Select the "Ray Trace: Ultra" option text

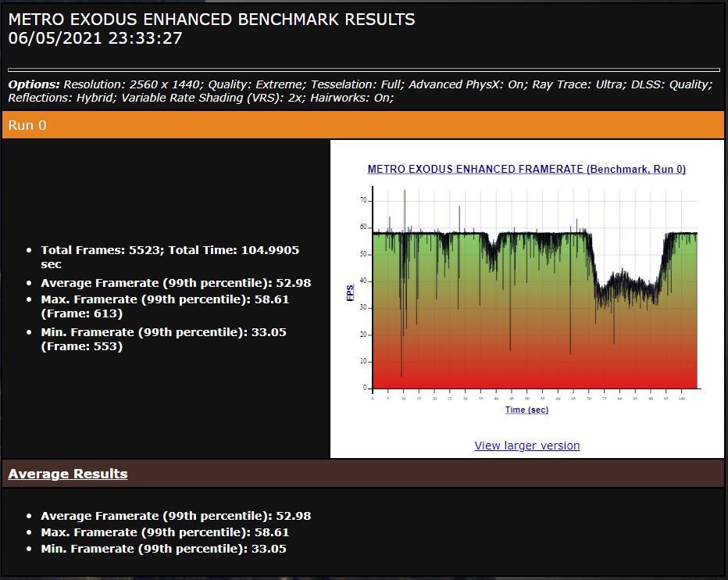point(580,84)
